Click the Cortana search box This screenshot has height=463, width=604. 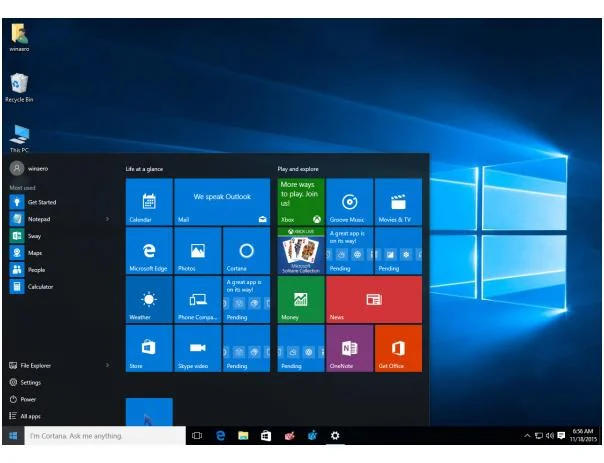(105, 436)
